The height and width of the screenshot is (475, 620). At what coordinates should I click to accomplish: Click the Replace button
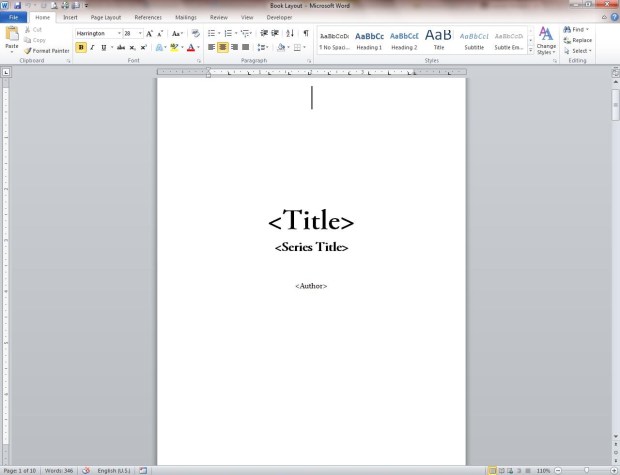(578, 40)
